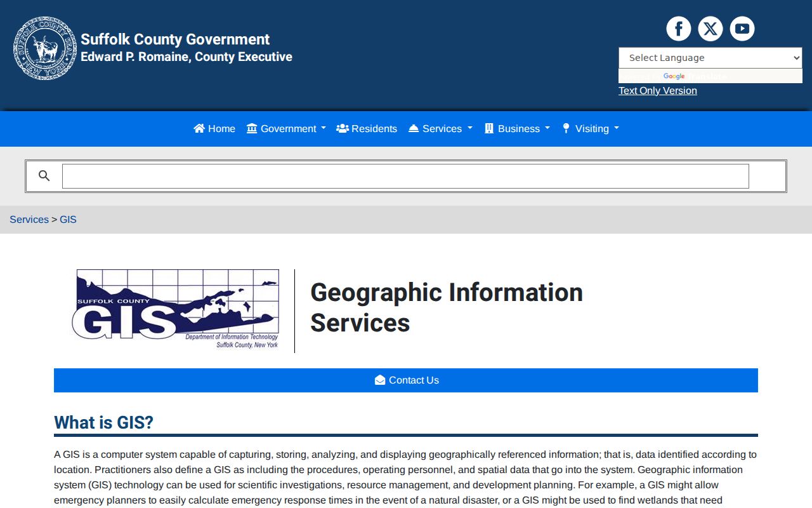Click the What is GIS? heading
This screenshot has width=812, height=508.
coord(103,422)
